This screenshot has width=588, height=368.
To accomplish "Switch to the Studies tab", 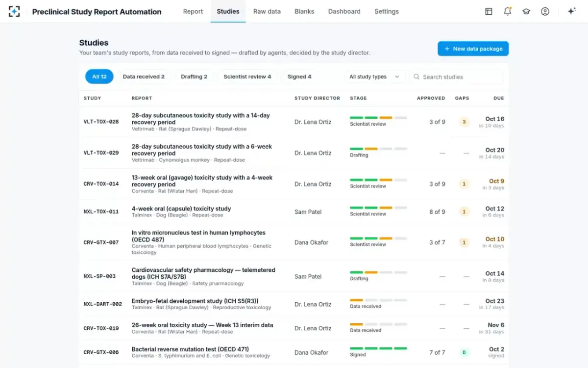I will pyautogui.click(x=228, y=11).
